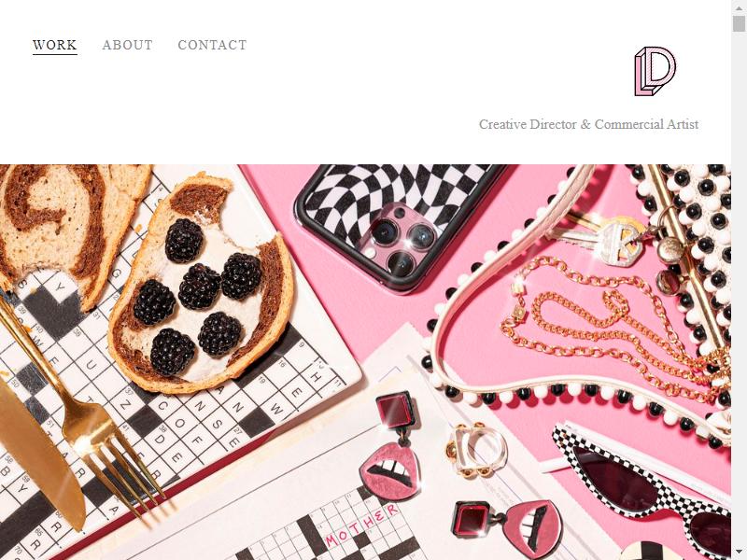Screen dimensions: 747x560
Task: Click the scrollbar down arrow
Action: click(739, 553)
